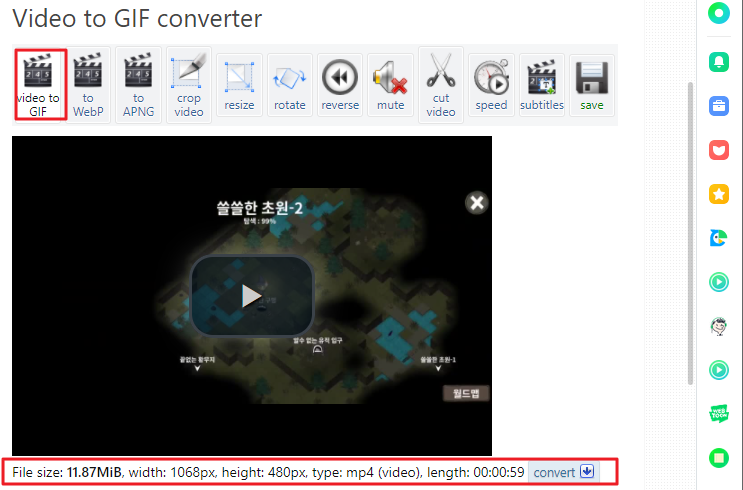The image size is (743, 490).
Task: Click the green play icon directly under the Papago parrot
Action: 719,282
